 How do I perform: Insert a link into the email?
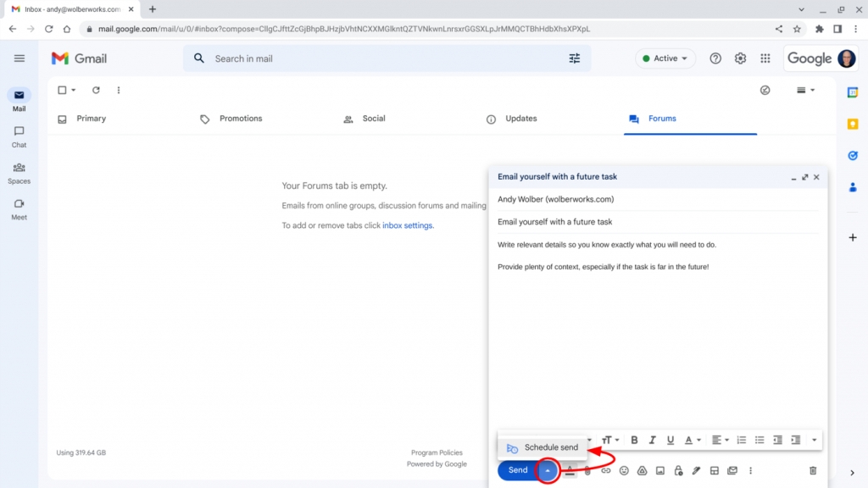point(606,470)
